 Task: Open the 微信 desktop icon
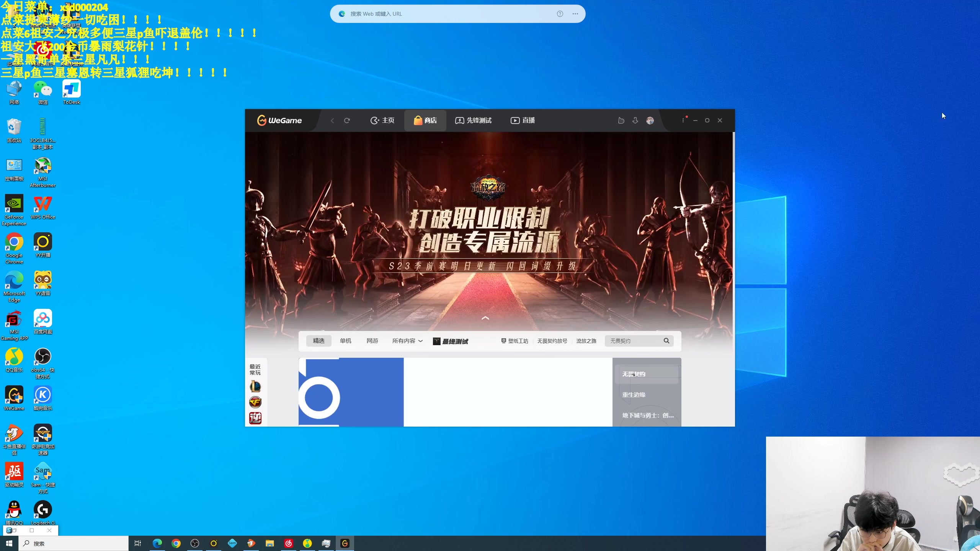43,93
